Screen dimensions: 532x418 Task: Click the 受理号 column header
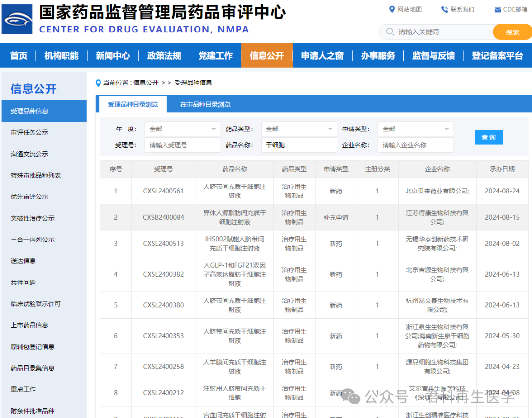tap(163, 169)
